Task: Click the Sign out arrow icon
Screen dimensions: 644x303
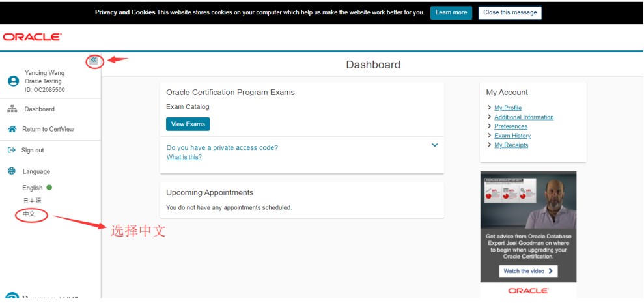Action: click(x=11, y=150)
